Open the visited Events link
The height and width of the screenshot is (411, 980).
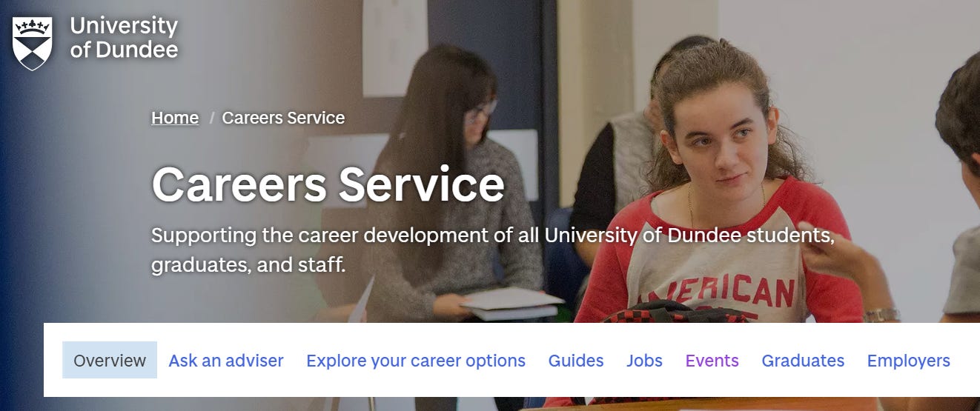(712, 361)
